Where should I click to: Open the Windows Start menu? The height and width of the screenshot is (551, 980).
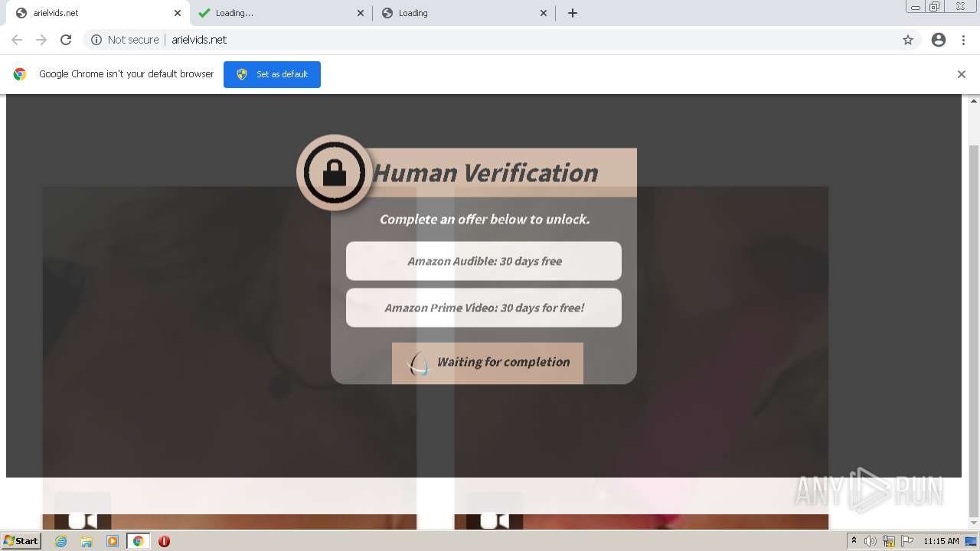click(x=21, y=540)
